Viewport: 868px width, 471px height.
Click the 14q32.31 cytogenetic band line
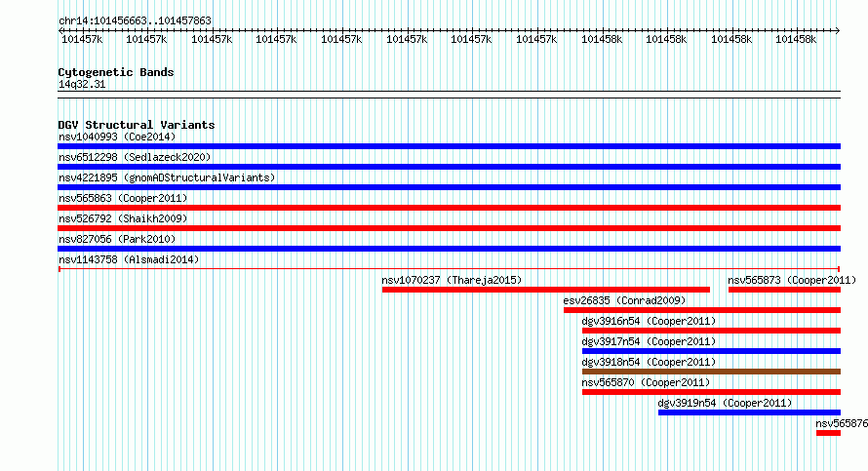click(449, 95)
